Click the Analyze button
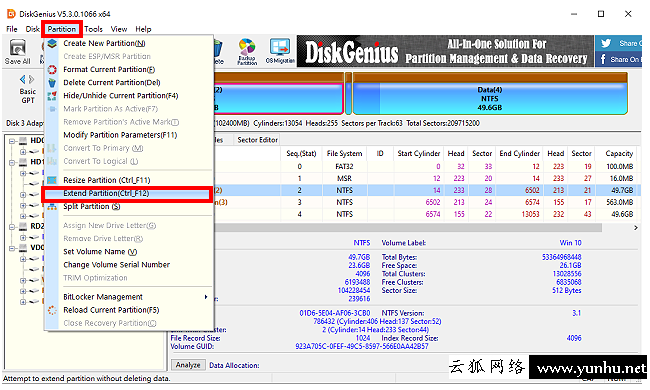The image size is (650, 390). pos(188,365)
